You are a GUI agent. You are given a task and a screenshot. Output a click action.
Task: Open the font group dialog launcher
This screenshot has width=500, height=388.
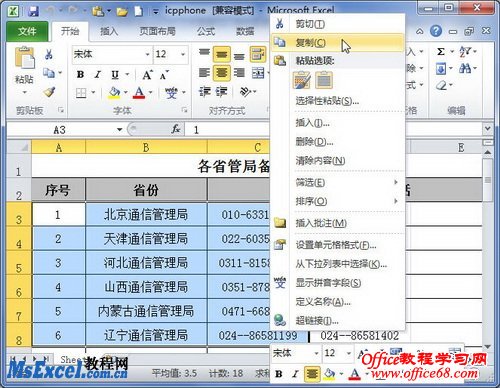[184, 110]
